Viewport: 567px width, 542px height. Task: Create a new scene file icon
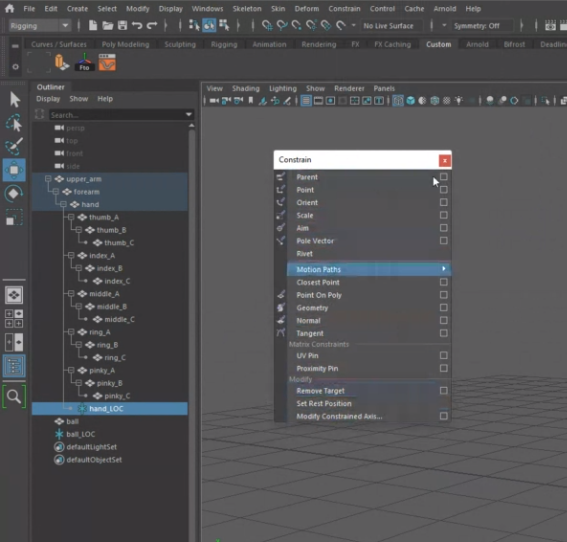[93, 25]
